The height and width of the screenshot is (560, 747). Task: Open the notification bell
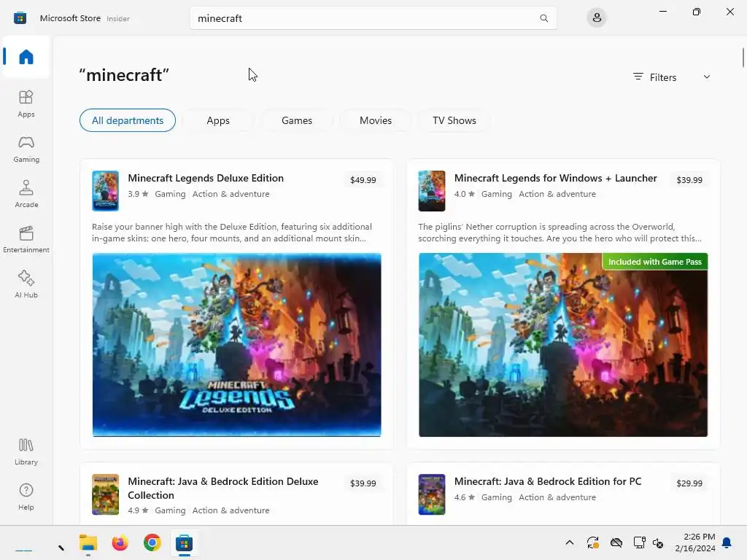(727, 542)
